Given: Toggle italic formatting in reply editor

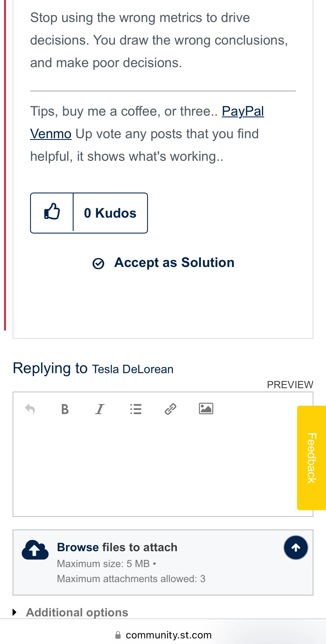Looking at the screenshot, I should click(100, 409).
